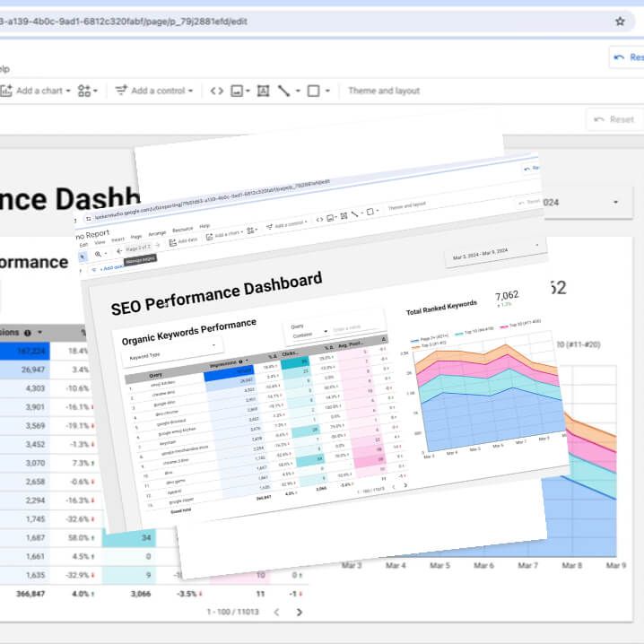This screenshot has width=644, height=644.
Task: Click previous page arrow under tilted dashboard table
Action: [x=394, y=487]
